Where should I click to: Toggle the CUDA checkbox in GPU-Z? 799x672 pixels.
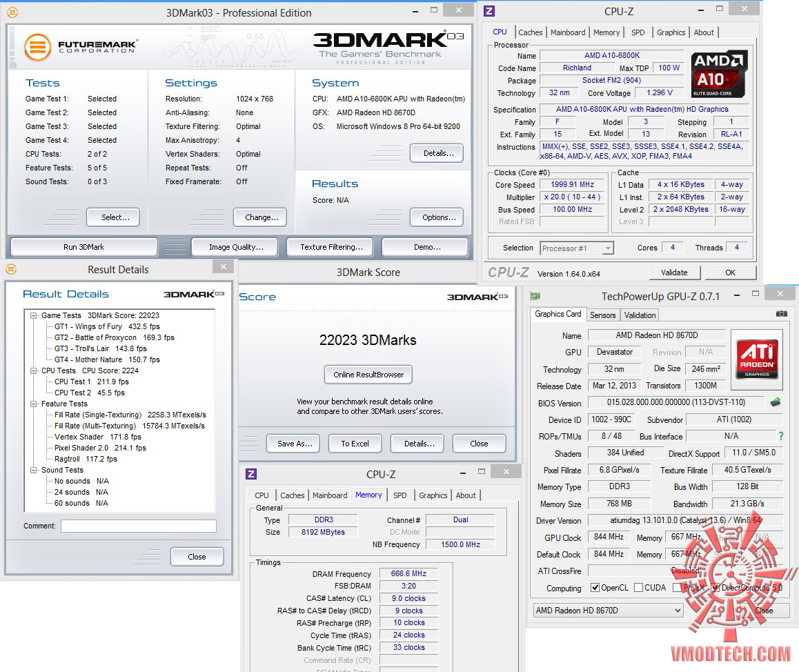point(638,587)
